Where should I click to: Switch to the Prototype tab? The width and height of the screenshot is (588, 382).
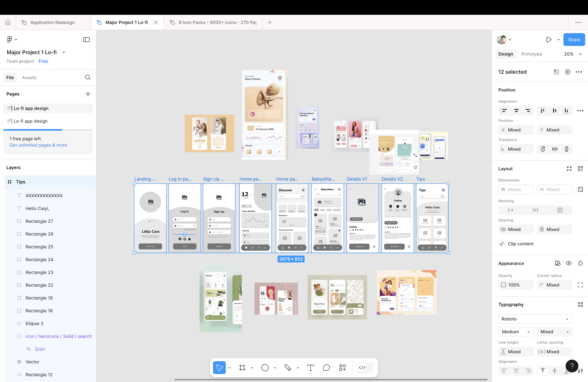click(x=531, y=54)
